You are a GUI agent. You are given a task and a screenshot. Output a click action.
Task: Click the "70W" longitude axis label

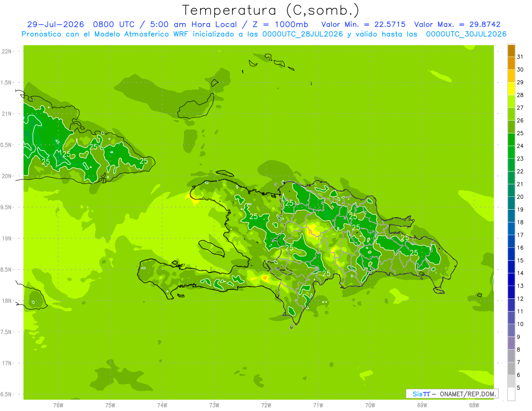click(370, 405)
